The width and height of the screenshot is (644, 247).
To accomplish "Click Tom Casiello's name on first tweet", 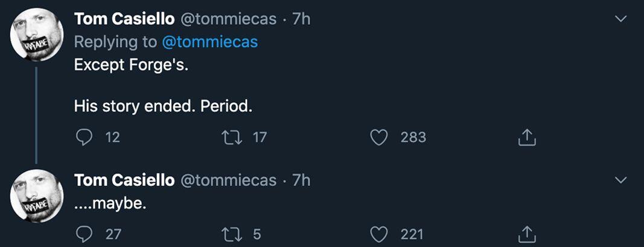I will (124, 19).
